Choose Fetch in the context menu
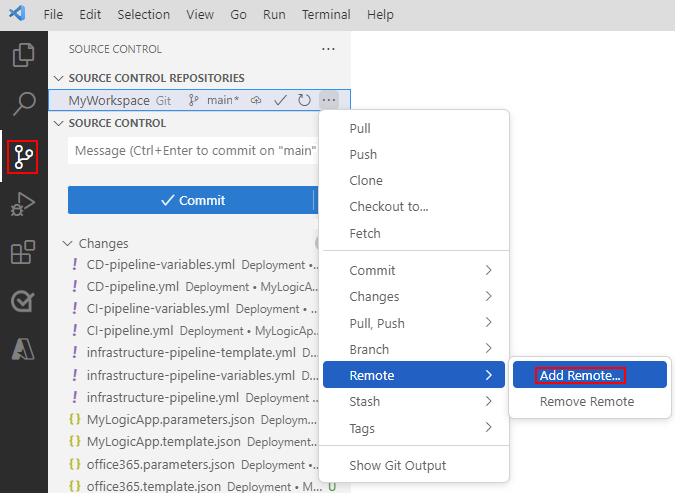Image resolution: width=675 pixels, height=493 pixels. 365,233
